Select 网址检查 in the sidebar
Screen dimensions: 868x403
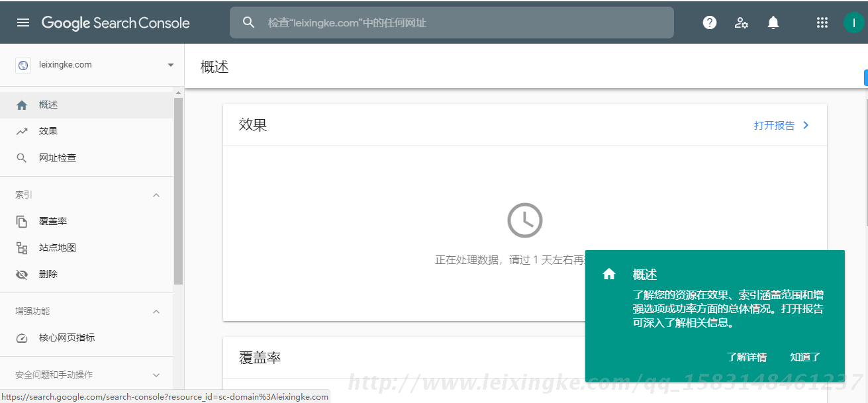(x=87, y=158)
